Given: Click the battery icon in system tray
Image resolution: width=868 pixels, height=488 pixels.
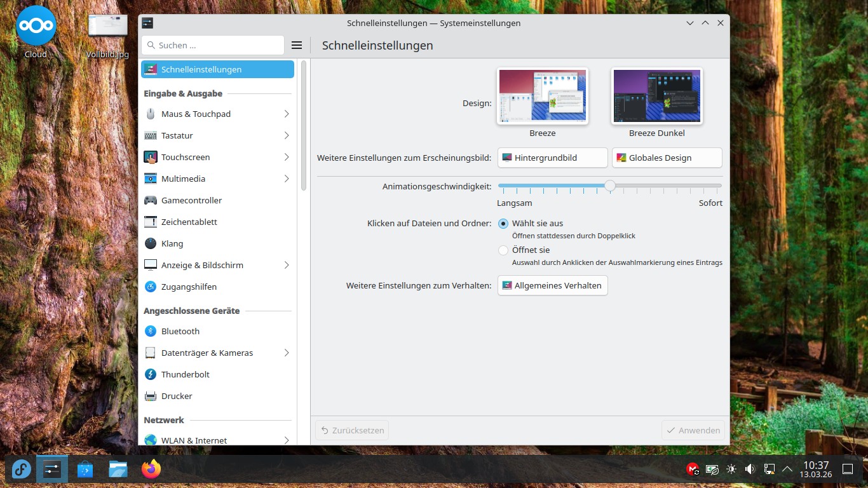Looking at the screenshot, I should (x=712, y=470).
